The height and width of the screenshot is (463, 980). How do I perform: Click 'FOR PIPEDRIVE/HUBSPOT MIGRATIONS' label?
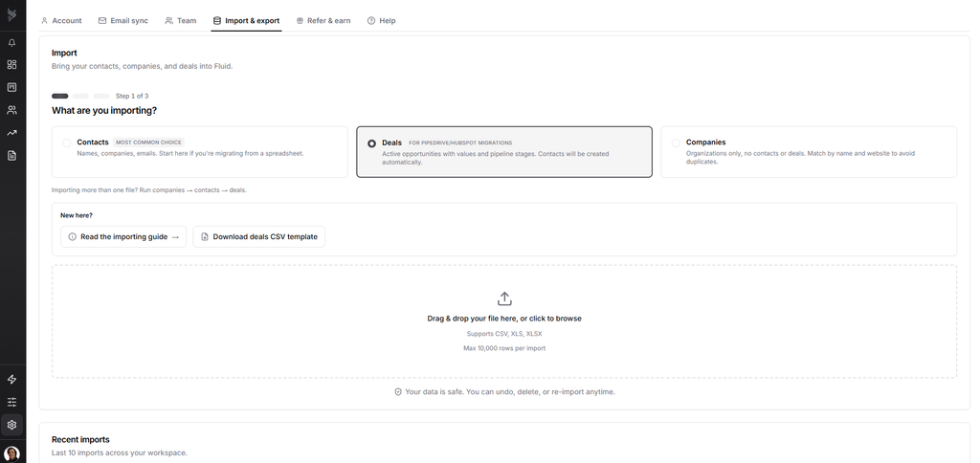tap(460, 143)
